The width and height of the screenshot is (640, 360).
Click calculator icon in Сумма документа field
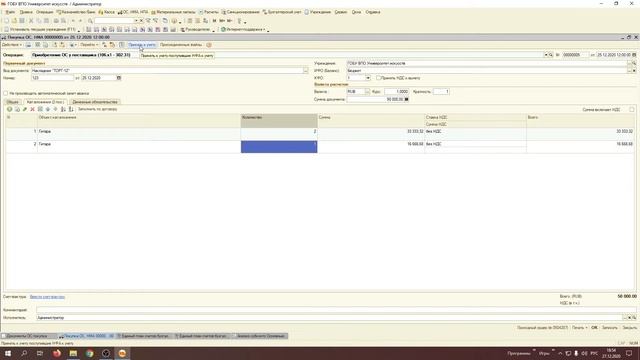406,99
